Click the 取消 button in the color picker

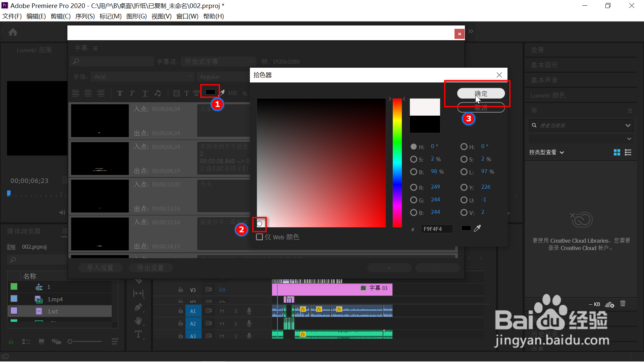click(481, 108)
